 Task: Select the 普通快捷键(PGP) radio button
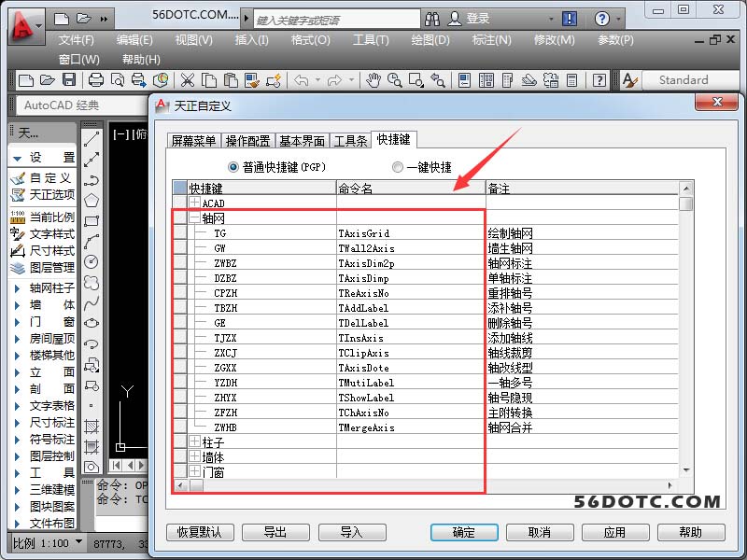click(233, 167)
